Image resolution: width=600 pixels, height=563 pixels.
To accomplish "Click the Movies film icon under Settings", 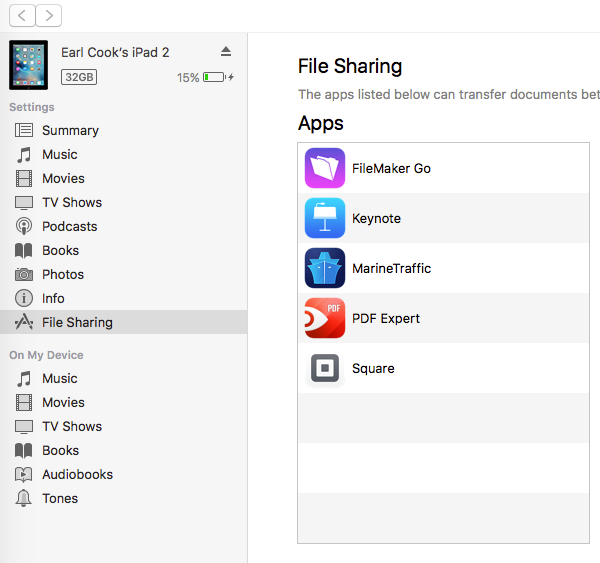I will [x=24, y=179].
